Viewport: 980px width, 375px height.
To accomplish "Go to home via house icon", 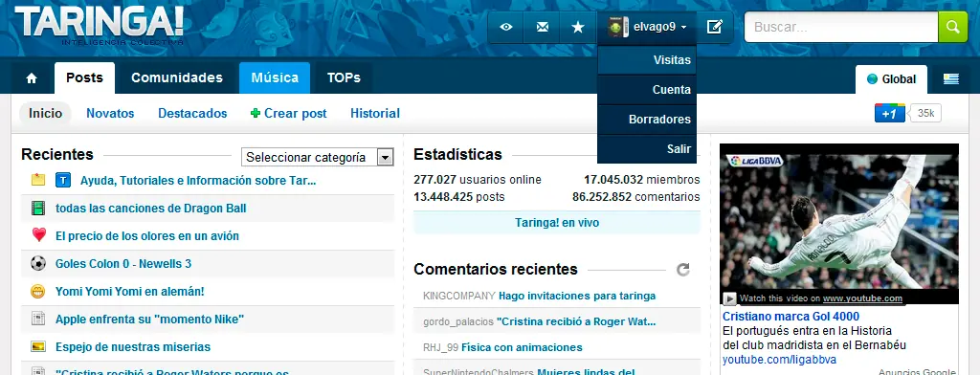I will click(32, 78).
